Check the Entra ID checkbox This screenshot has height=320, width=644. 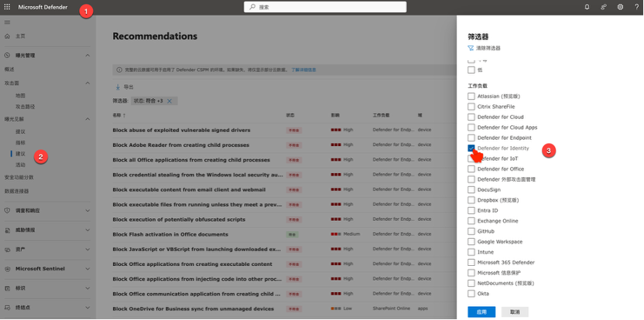pyautogui.click(x=471, y=210)
